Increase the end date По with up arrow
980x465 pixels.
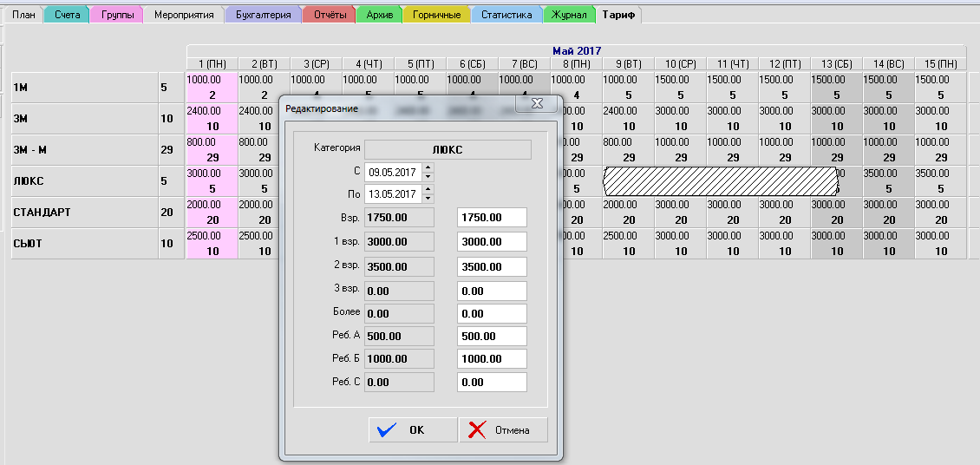coord(428,189)
